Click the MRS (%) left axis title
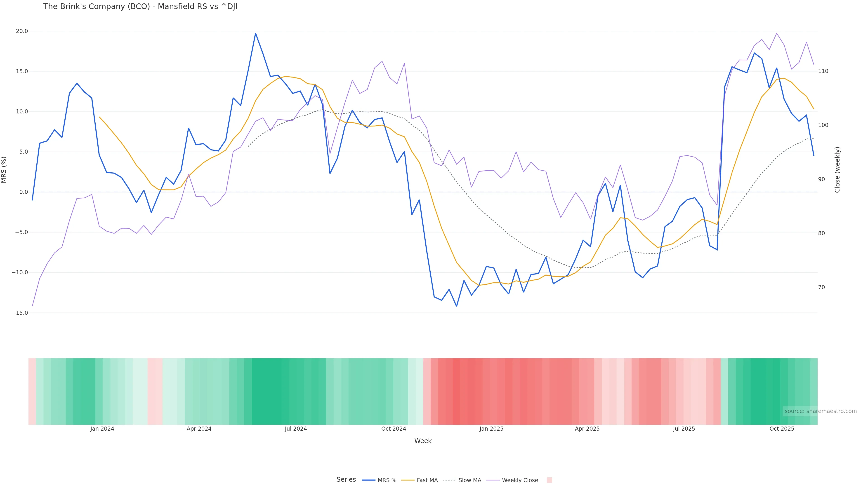Viewport: 868px width, 488px height. 4,170
